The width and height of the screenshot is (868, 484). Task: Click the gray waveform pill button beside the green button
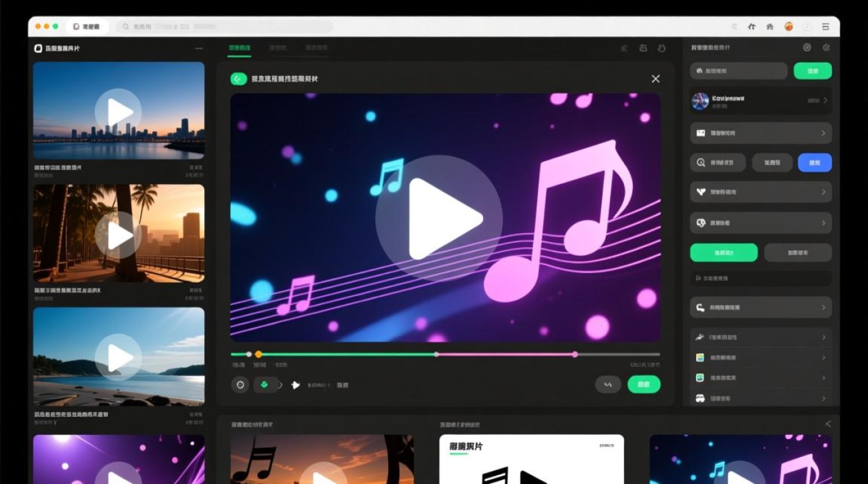pos(608,385)
